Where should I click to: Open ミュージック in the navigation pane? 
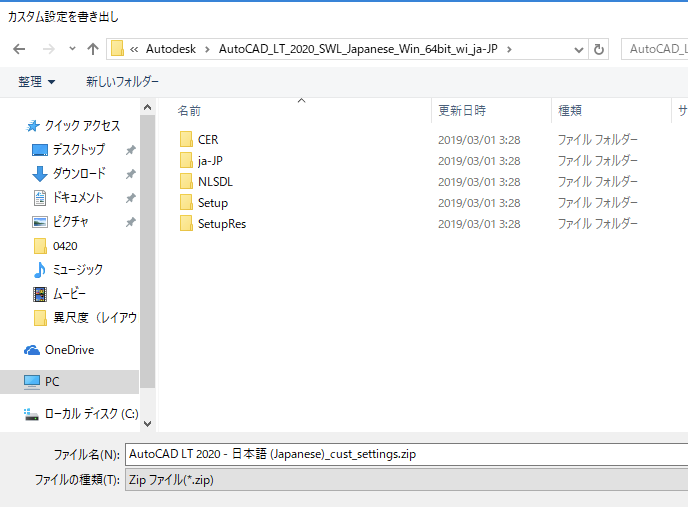point(78,270)
